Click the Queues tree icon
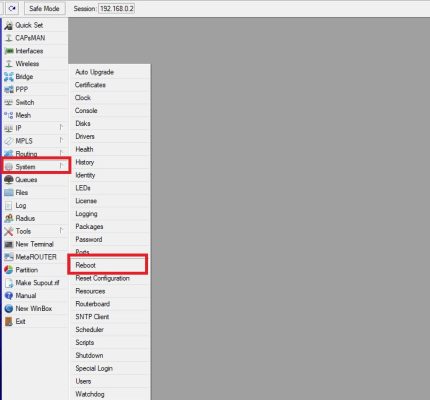 tap(9, 180)
